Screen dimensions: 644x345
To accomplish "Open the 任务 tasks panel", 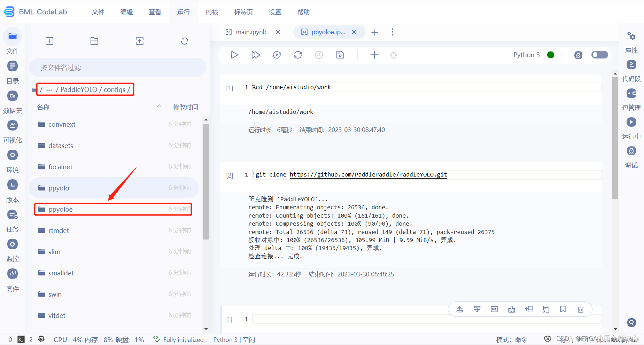I will click(13, 221).
